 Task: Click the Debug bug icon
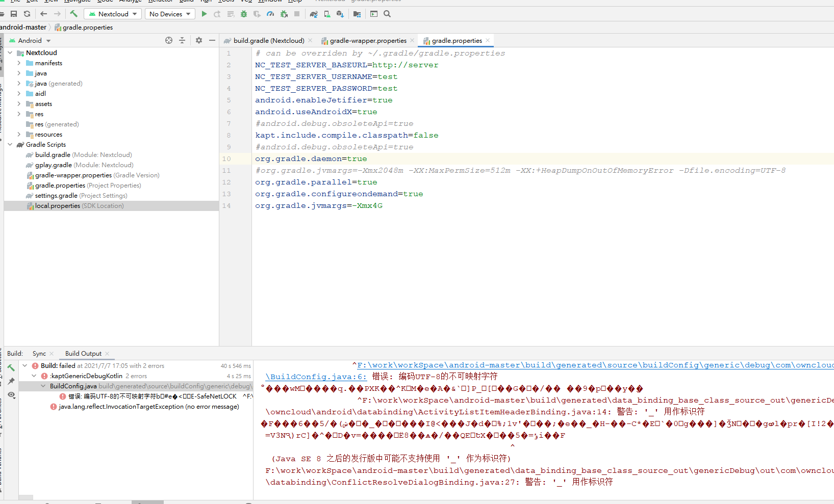tap(244, 14)
